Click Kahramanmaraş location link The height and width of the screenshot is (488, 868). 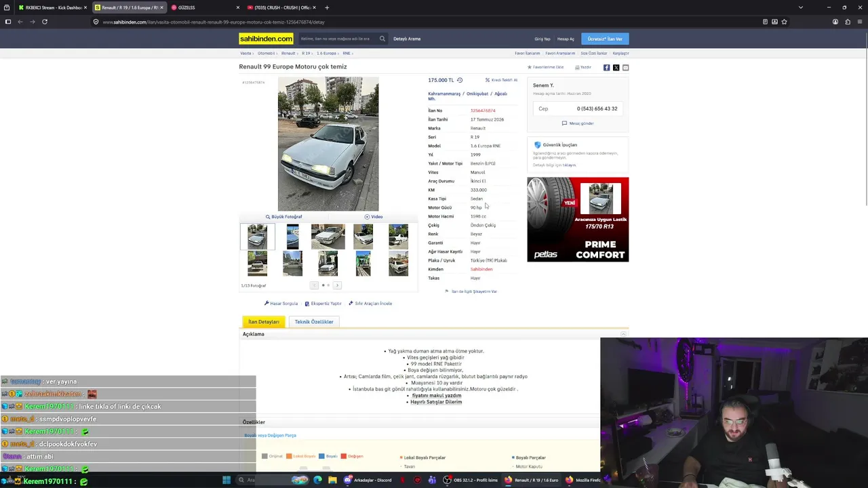point(444,94)
